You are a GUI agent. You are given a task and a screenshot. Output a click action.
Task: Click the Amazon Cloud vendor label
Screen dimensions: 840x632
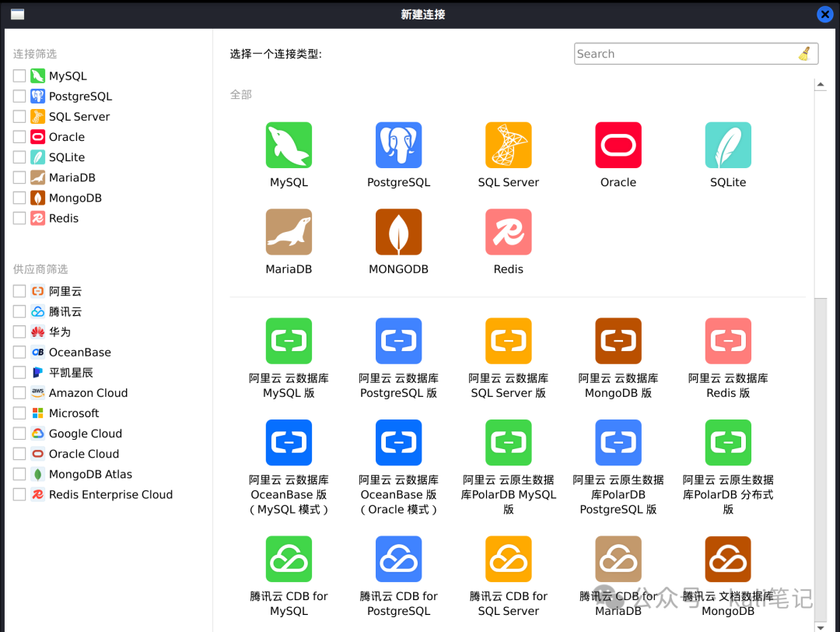89,393
